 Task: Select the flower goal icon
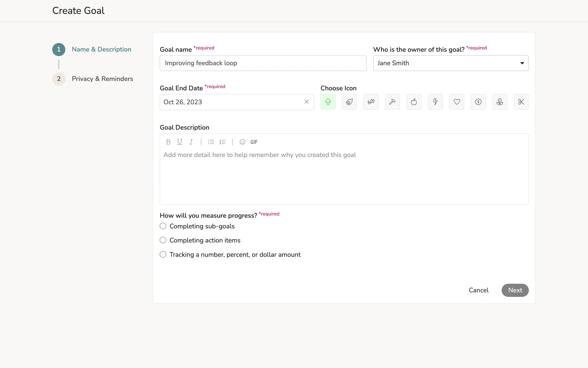click(499, 102)
